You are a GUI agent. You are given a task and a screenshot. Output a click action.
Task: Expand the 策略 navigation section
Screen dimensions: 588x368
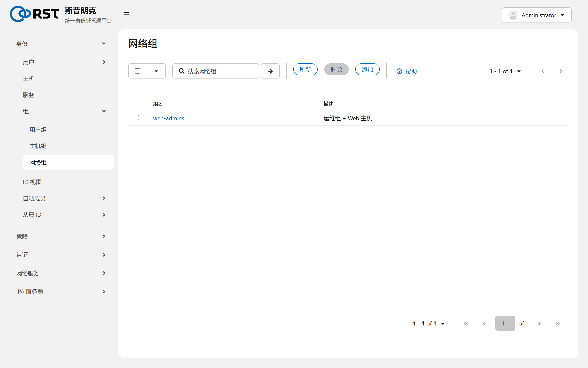61,236
